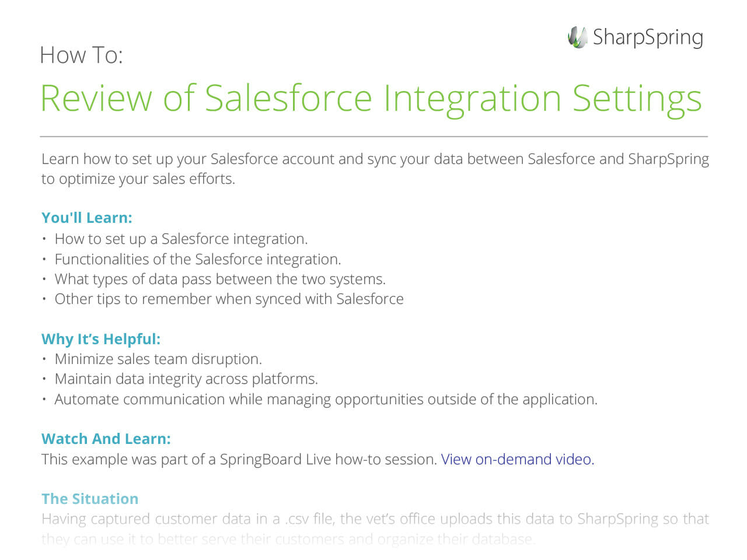
Task: Click Other tips to remember bullet
Action: coord(229,299)
